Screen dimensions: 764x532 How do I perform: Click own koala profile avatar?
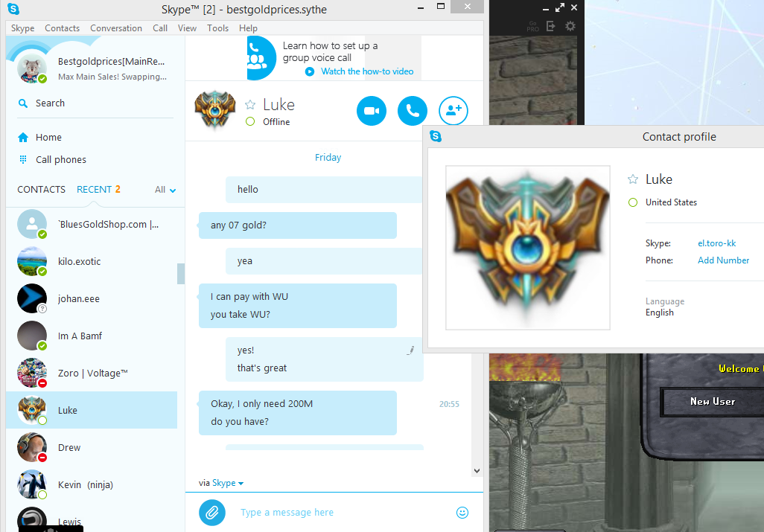32,68
